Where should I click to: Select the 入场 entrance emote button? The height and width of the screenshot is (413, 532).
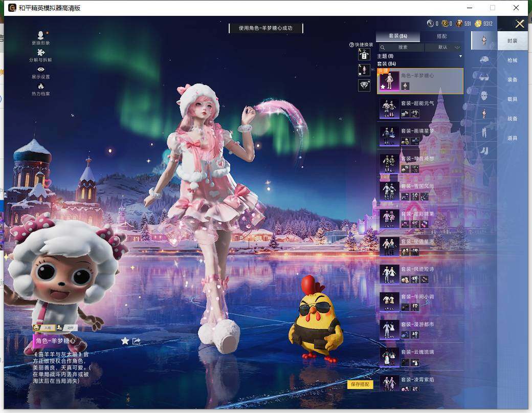(43, 328)
